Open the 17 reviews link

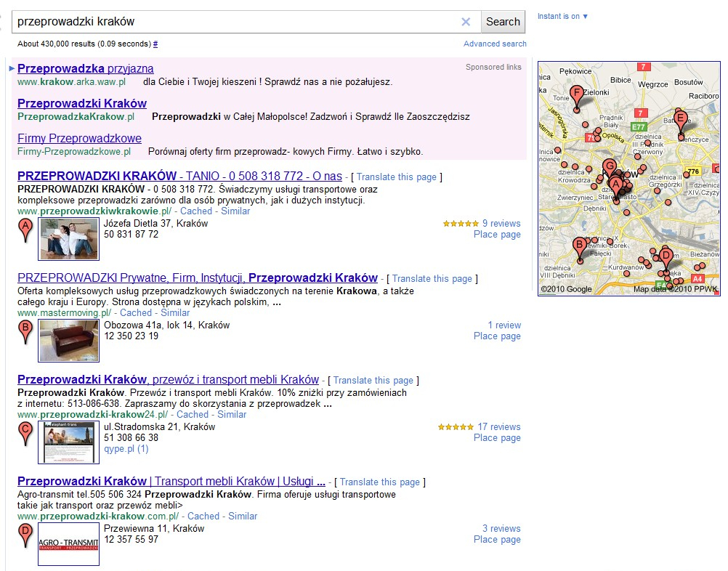pyautogui.click(x=499, y=426)
